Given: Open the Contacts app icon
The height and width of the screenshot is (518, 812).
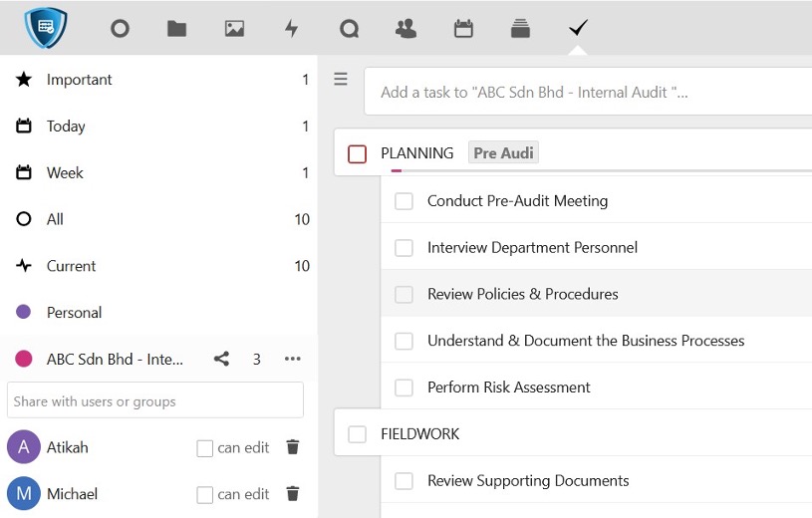Looking at the screenshot, I should (406, 29).
